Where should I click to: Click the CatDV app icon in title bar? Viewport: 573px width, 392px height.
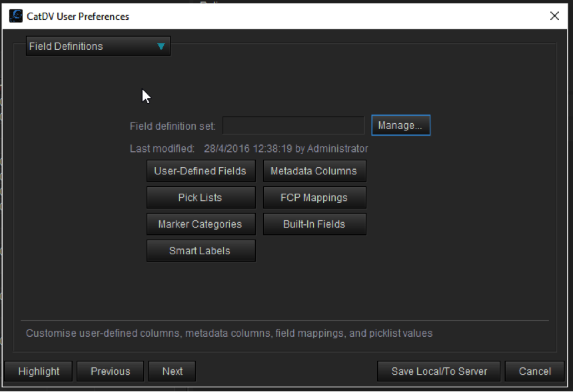pyautogui.click(x=16, y=16)
